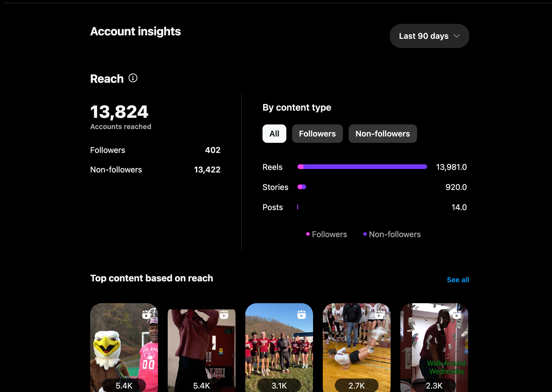
Task: Open the eagle mascot reel thumbnail
Action: pos(124,347)
